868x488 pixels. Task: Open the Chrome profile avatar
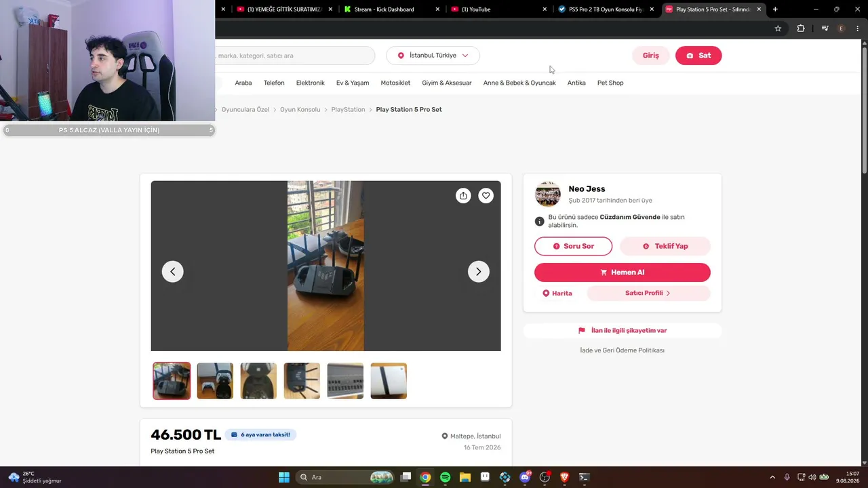[842, 28]
